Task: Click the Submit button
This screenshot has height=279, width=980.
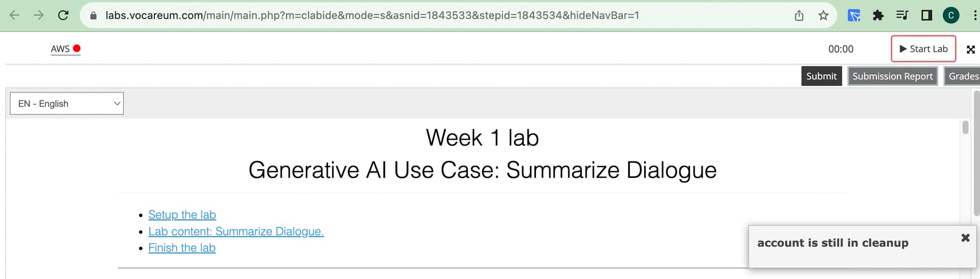Action: pyautogui.click(x=821, y=76)
